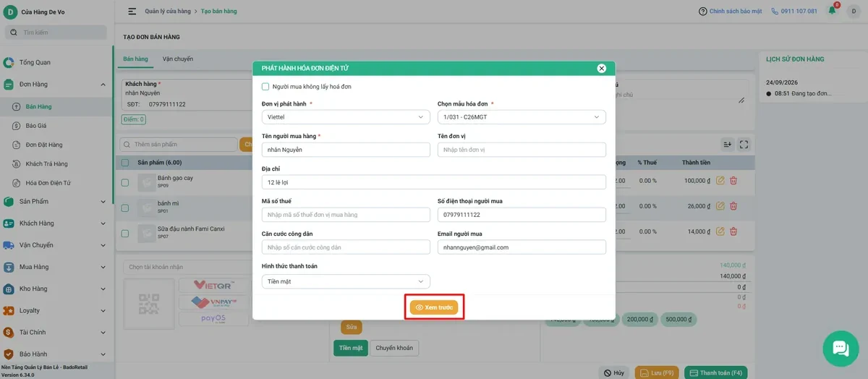Viewport: 868px width, 379px height.
Task: Tick the Bánh gạo cay row checkbox
Action: [125, 182]
